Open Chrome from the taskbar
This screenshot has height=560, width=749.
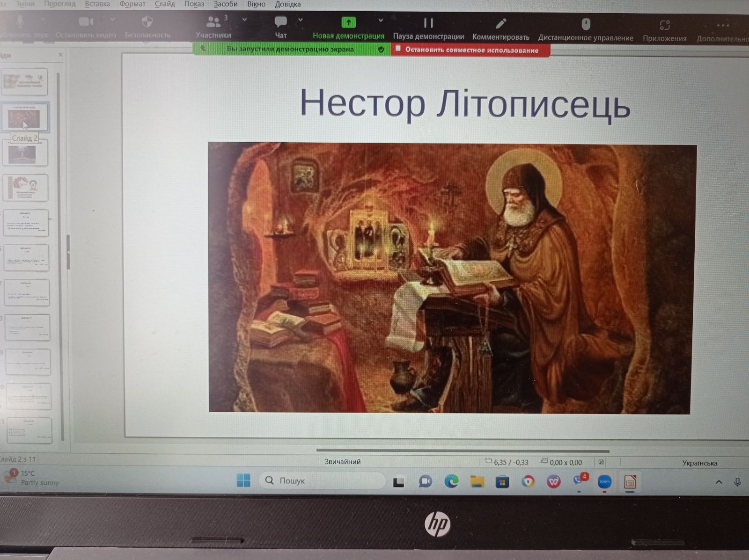pos(528,482)
